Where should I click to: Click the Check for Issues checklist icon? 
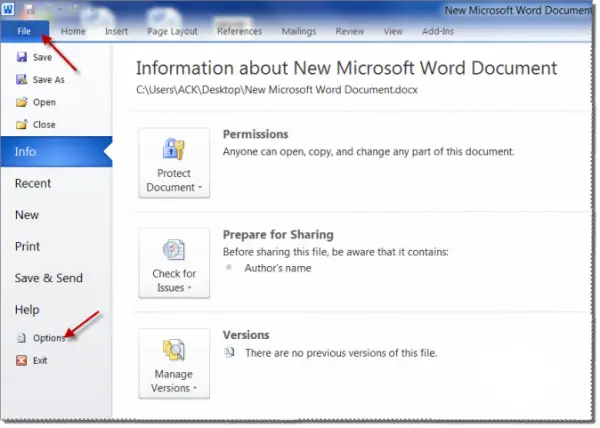tap(174, 250)
